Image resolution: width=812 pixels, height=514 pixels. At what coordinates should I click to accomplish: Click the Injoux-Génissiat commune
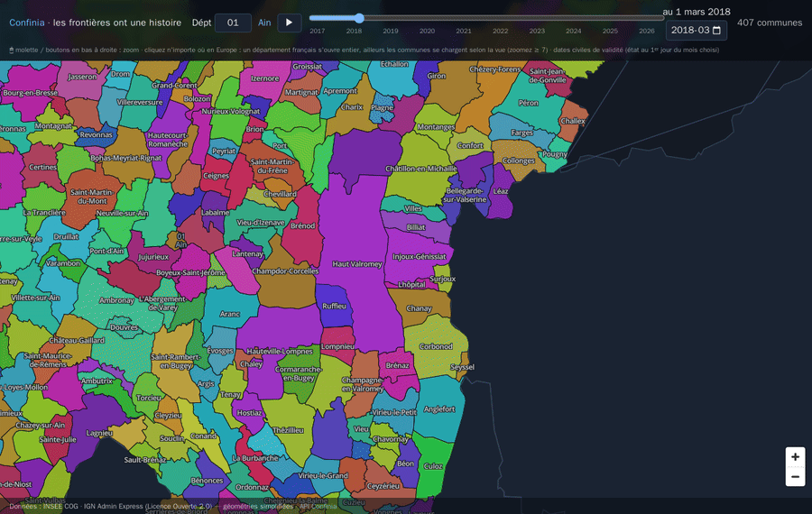(419, 257)
